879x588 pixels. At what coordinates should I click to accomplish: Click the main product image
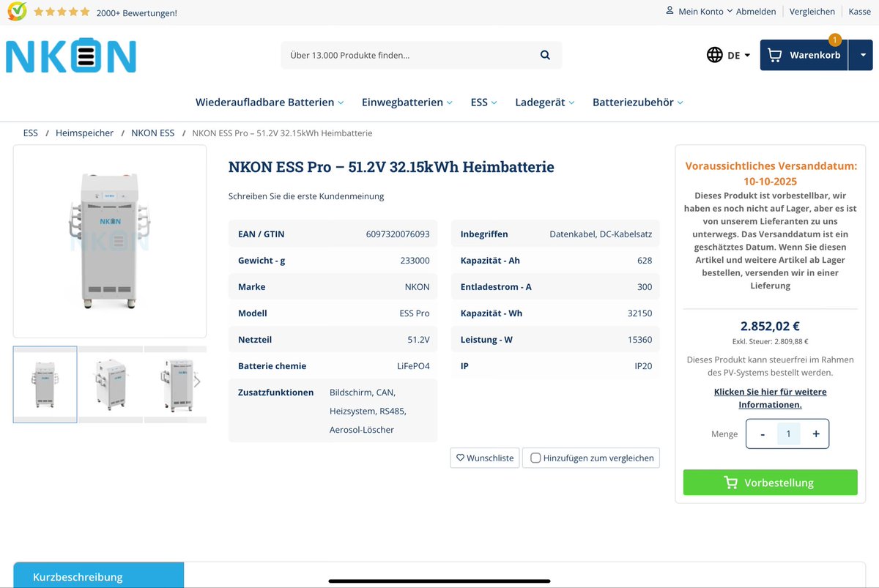pyautogui.click(x=110, y=241)
